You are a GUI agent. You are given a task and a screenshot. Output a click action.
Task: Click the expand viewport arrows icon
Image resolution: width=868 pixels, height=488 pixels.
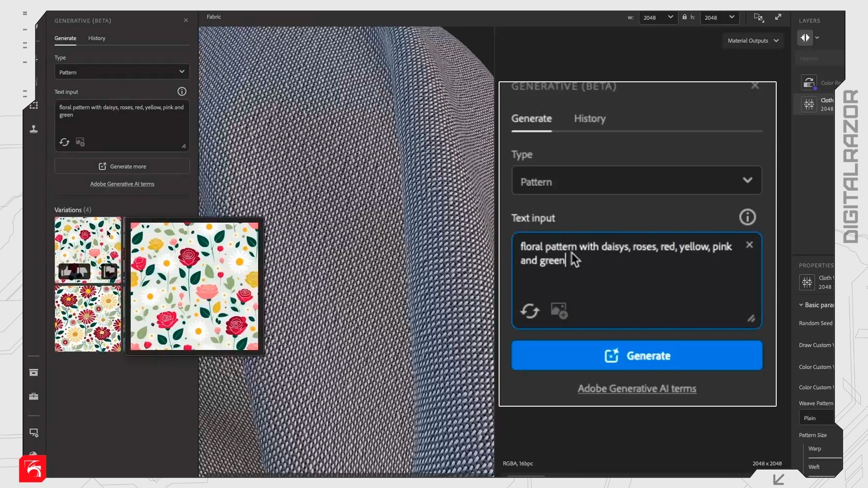coord(778,17)
